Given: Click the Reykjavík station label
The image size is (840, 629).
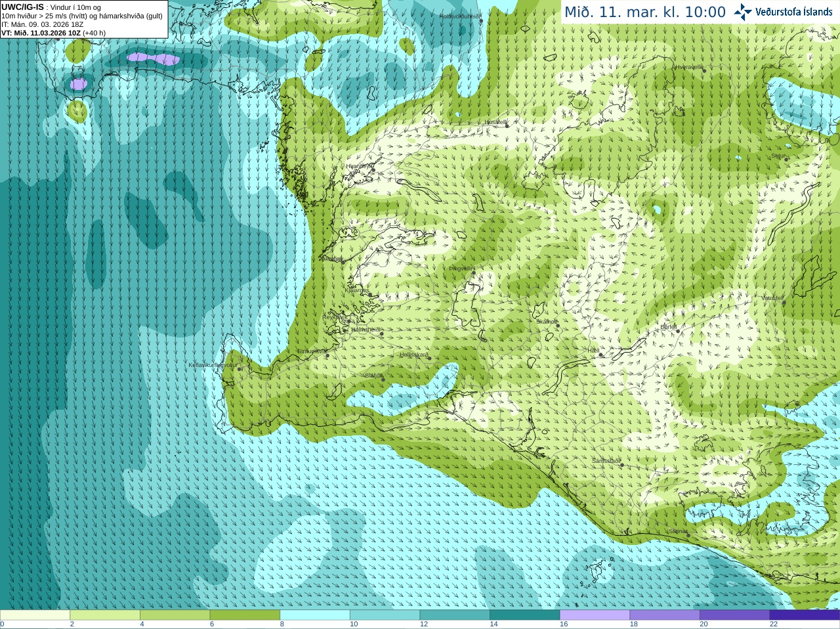Looking at the screenshot, I should (333, 317).
